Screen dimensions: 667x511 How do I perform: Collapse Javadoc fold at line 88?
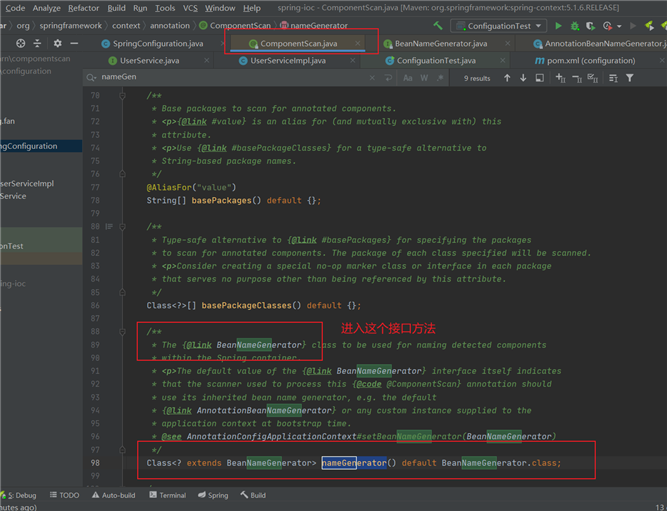[123, 332]
